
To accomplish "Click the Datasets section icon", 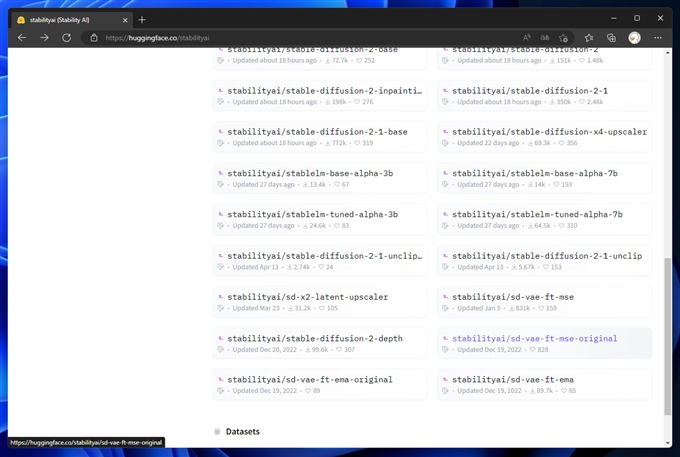I will pos(217,431).
